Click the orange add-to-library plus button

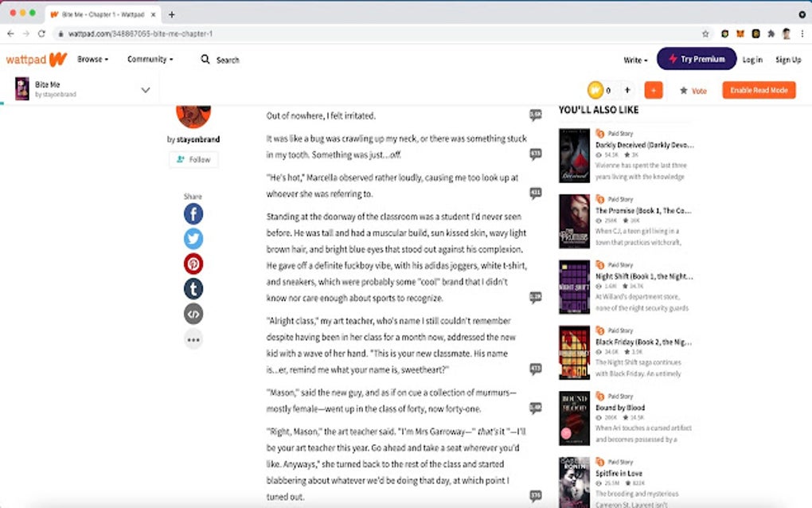point(654,90)
